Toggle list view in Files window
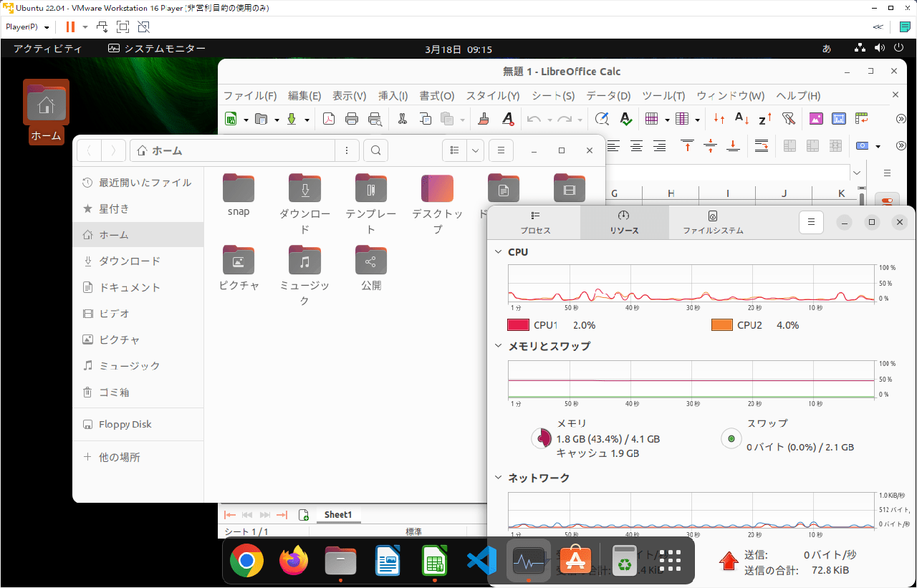The image size is (917, 588). click(454, 150)
